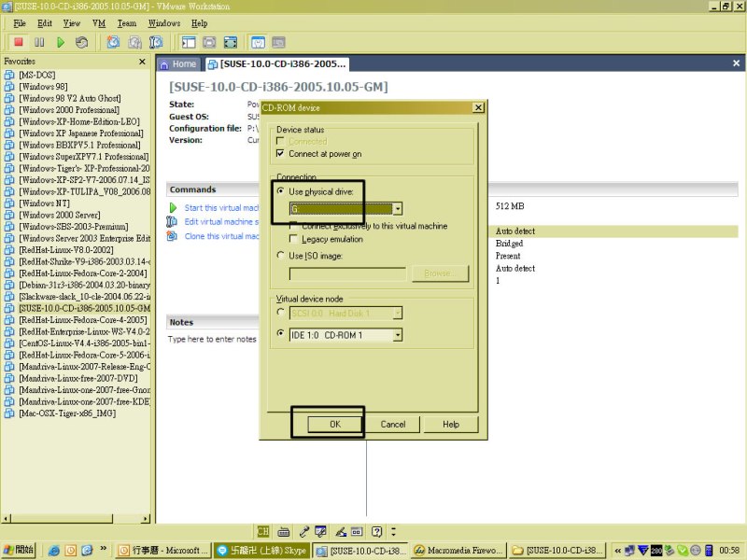The height and width of the screenshot is (560, 747).
Task: Switch to Macromedia Fireworks taskbar button
Action: [458, 550]
